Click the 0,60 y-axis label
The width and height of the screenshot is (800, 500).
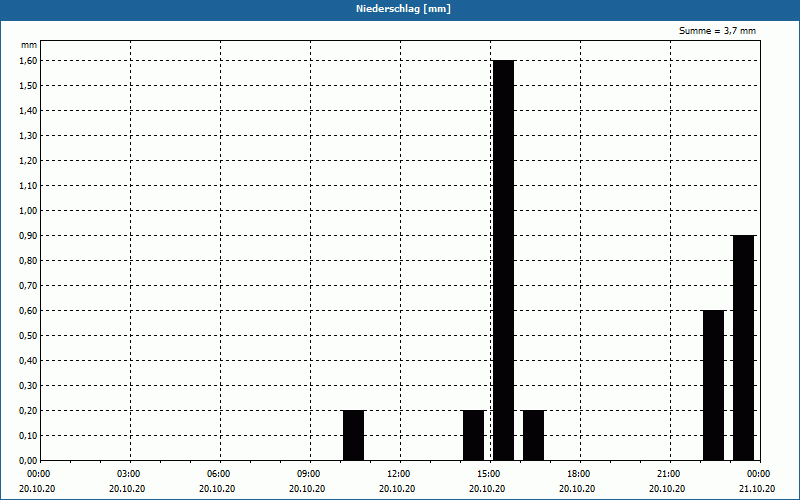28,311
